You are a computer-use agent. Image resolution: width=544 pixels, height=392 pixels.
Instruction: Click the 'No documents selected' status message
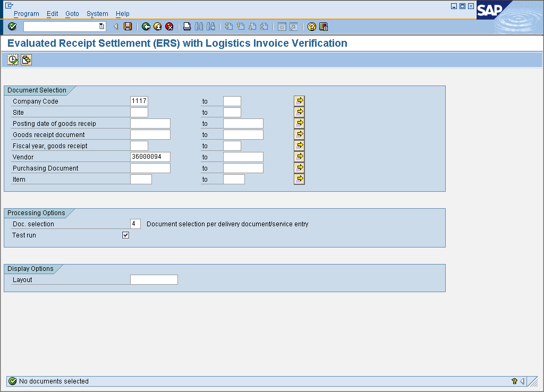[54, 381]
